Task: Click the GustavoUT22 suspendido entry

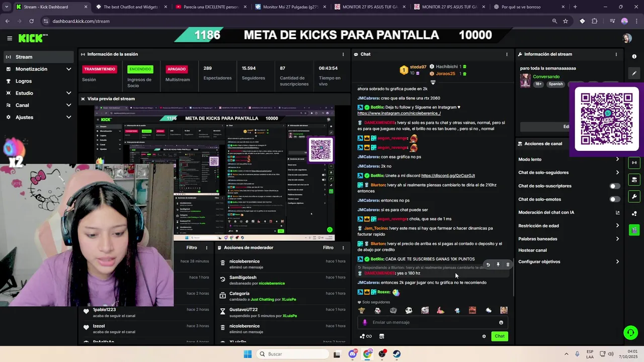Action: click(x=283, y=312)
